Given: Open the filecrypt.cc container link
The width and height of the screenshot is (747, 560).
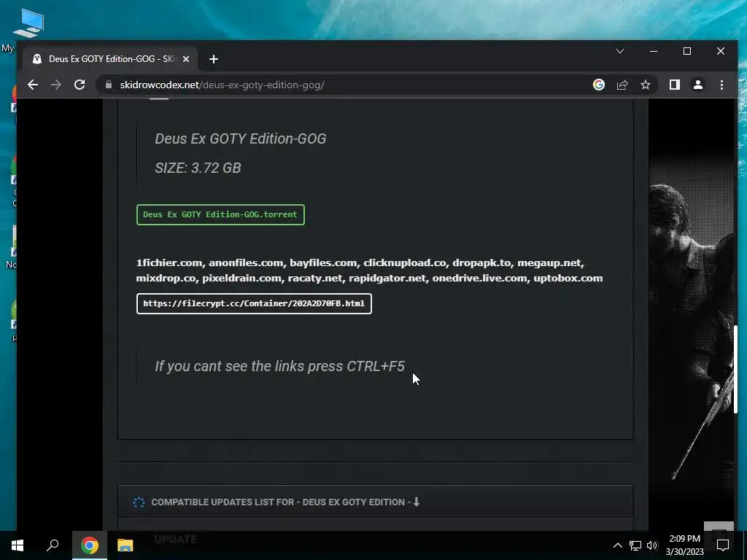Looking at the screenshot, I should tap(254, 304).
